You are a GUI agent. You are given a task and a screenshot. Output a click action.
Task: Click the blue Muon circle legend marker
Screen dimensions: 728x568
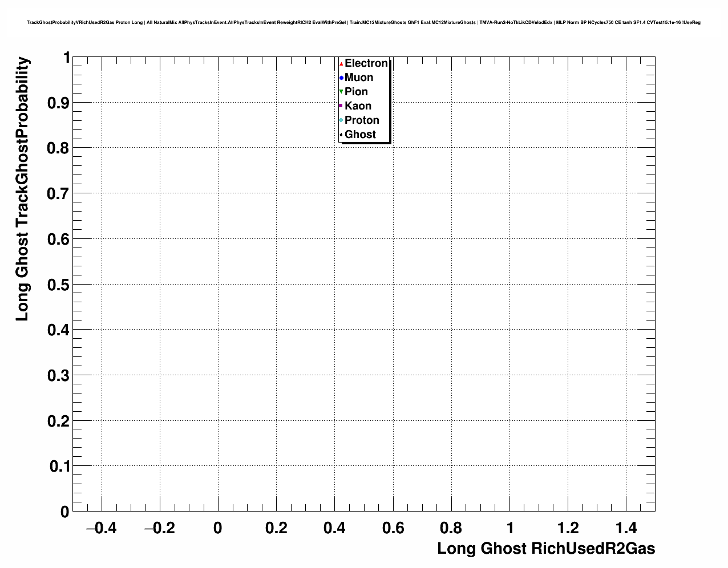pos(341,78)
